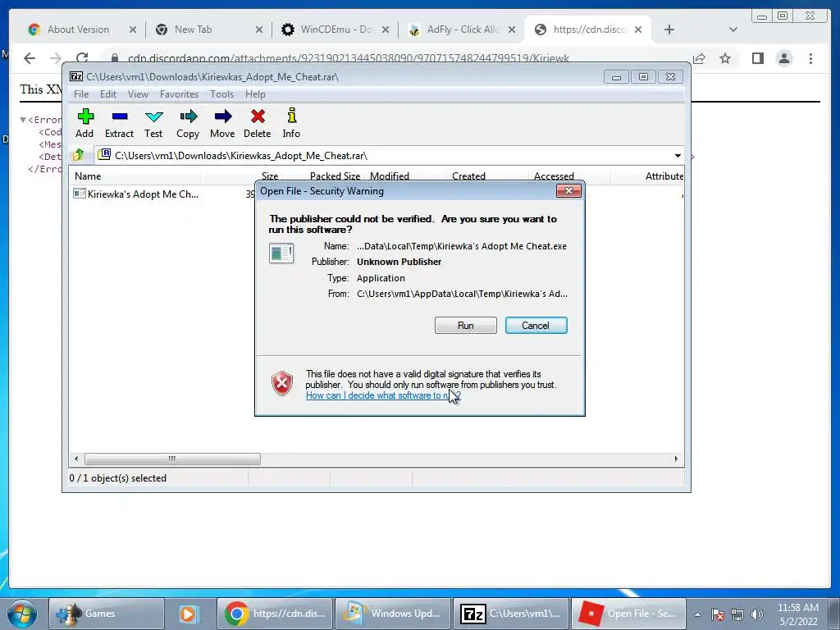Open the 7-Zip View menu
840x630 pixels.
[x=138, y=94]
